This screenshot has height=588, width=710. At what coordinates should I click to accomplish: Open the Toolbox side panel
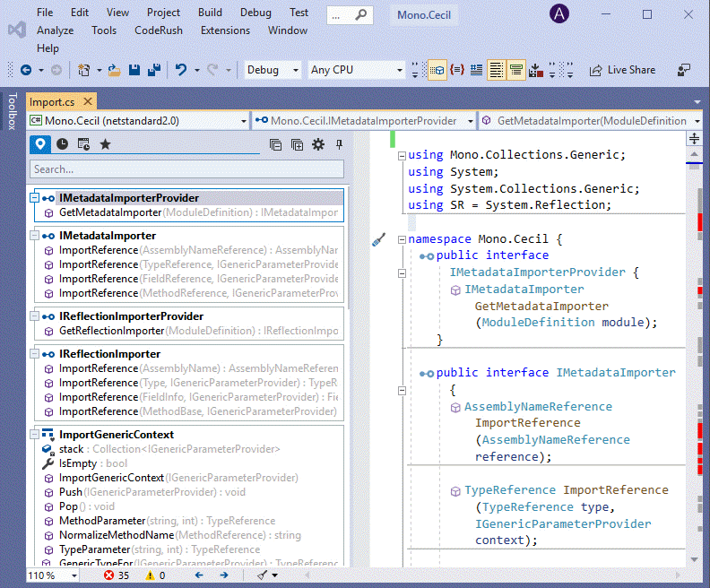coord(13,111)
